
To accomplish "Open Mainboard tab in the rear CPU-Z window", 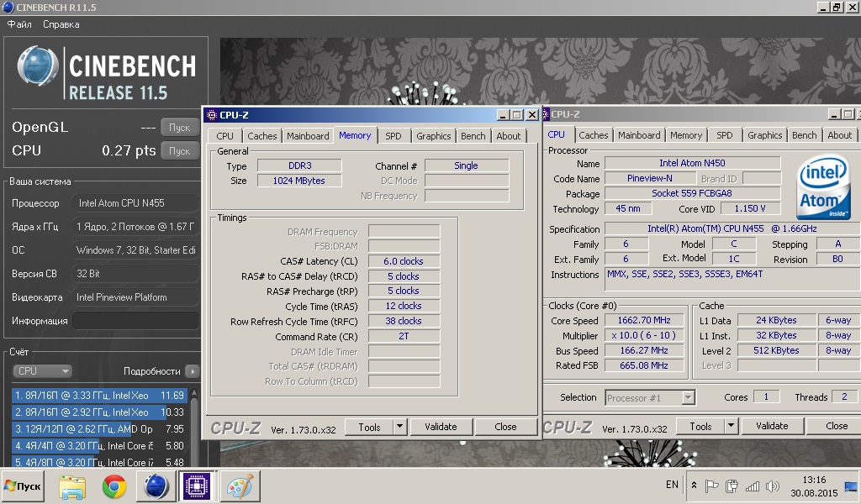I will tap(639, 135).
